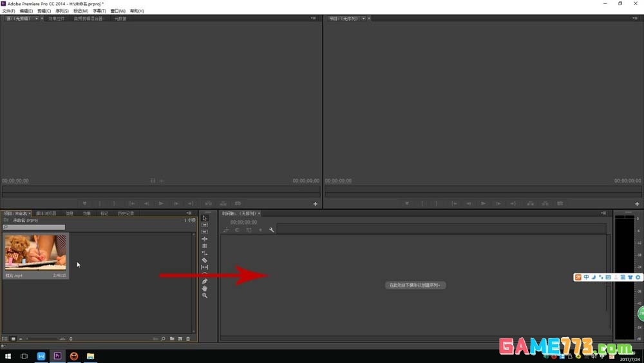Click the New Item icon in the Project panel
Image resolution: width=644 pixels, height=363 pixels.
coord(180,338)
